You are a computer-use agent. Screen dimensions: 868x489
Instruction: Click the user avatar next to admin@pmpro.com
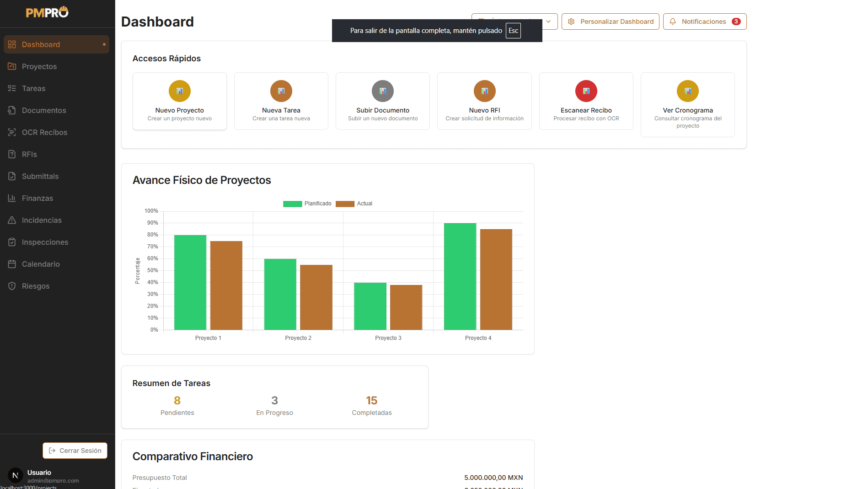pos(15,475)
